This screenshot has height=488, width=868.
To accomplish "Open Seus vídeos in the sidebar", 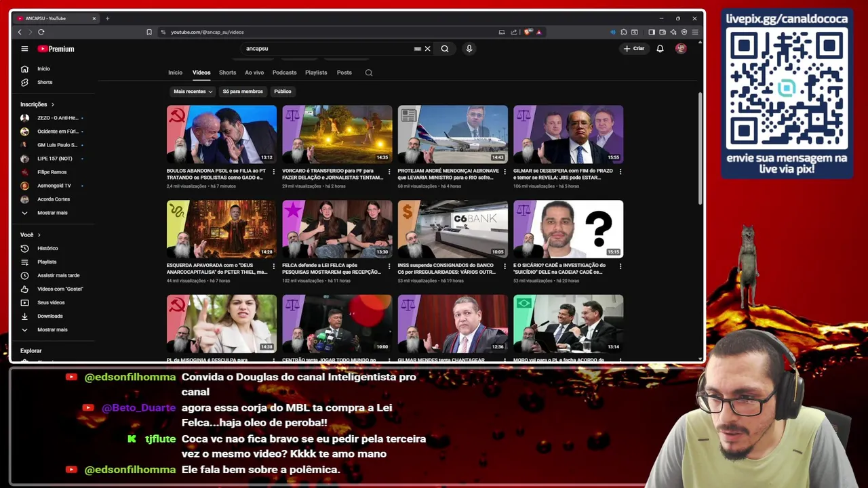I will pos(51,302).
